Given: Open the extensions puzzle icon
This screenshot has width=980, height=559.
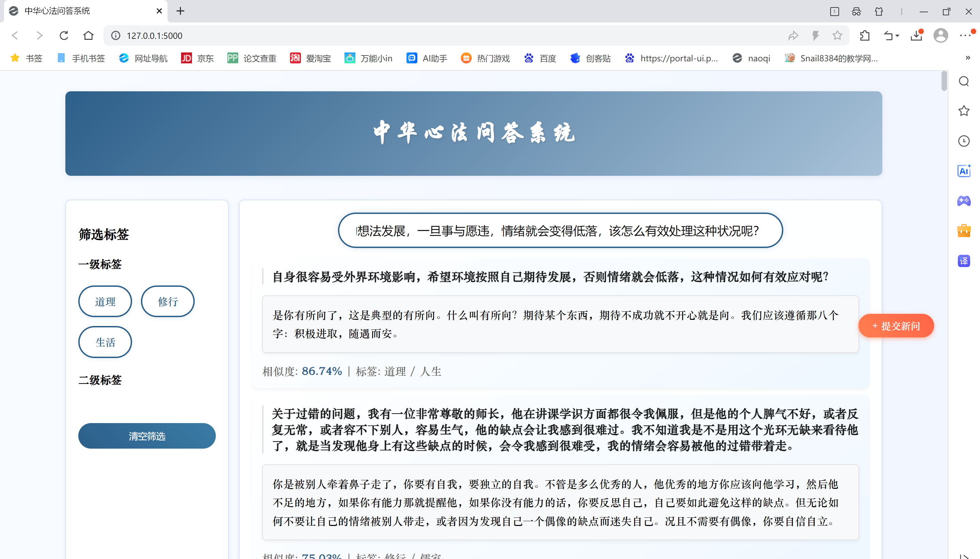Looking at the screenshot, I should [865, 36].
